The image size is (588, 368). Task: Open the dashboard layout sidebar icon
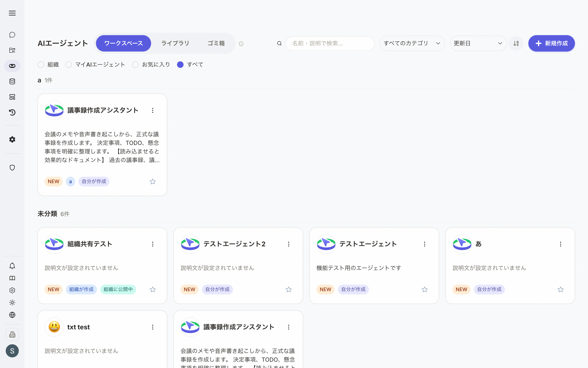tap(12, 97)
